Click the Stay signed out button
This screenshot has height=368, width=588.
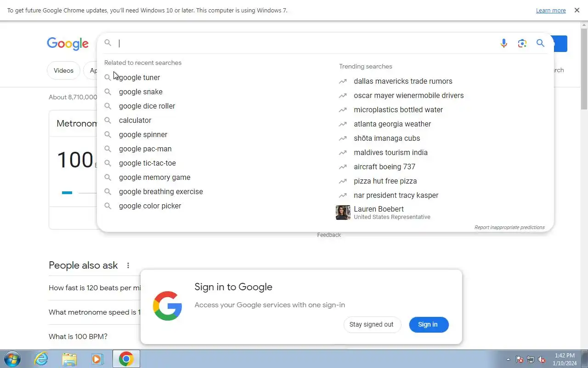coord(372,324)
